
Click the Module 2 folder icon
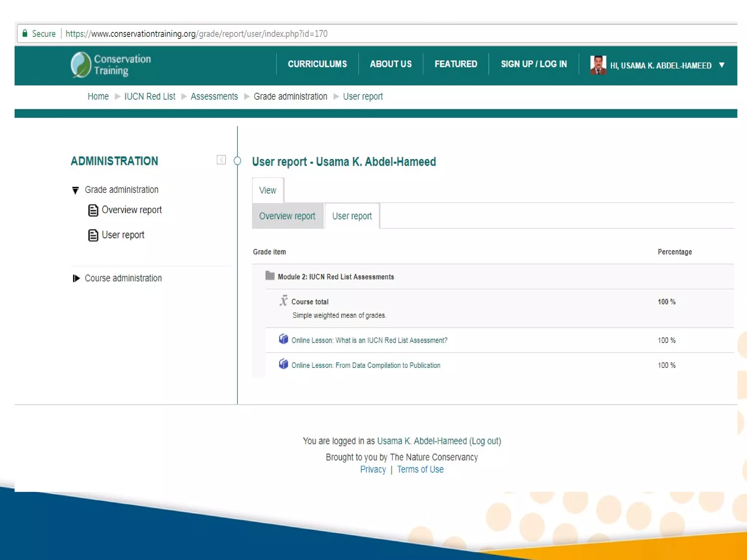click(x=270, y=276)
